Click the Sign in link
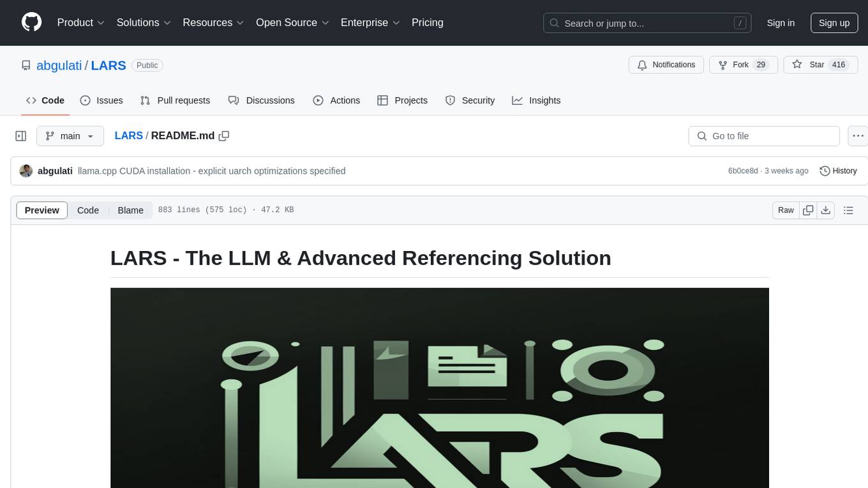868x488 pixels. [x=781, y=23]
